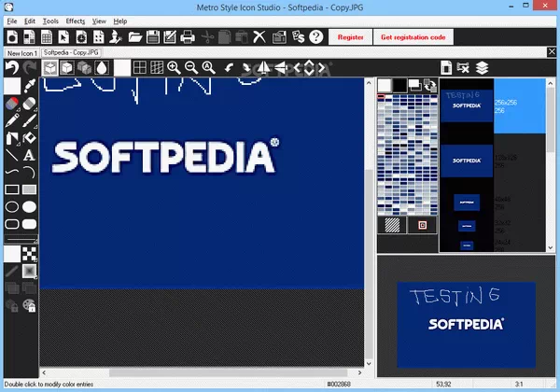Click the new image format page icon

[446, 67]
